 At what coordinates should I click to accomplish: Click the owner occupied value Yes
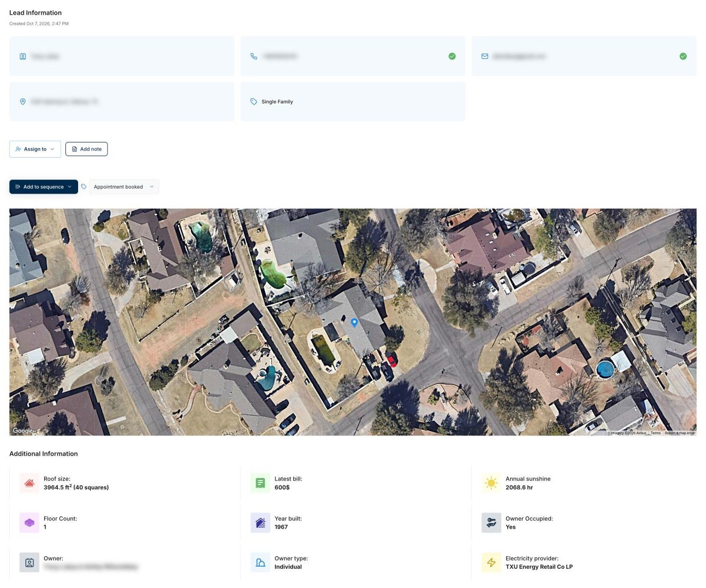coord(511,527)
